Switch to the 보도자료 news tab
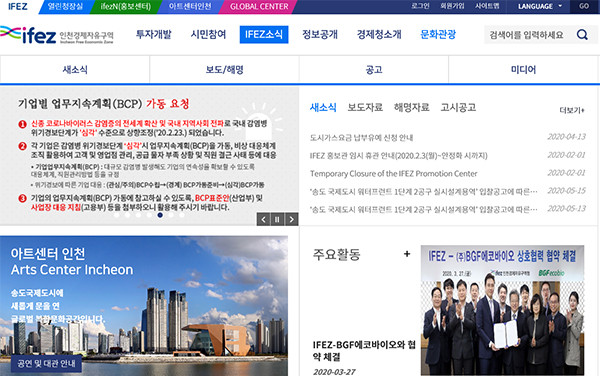600x376 pixels. [x=365, y=107]
